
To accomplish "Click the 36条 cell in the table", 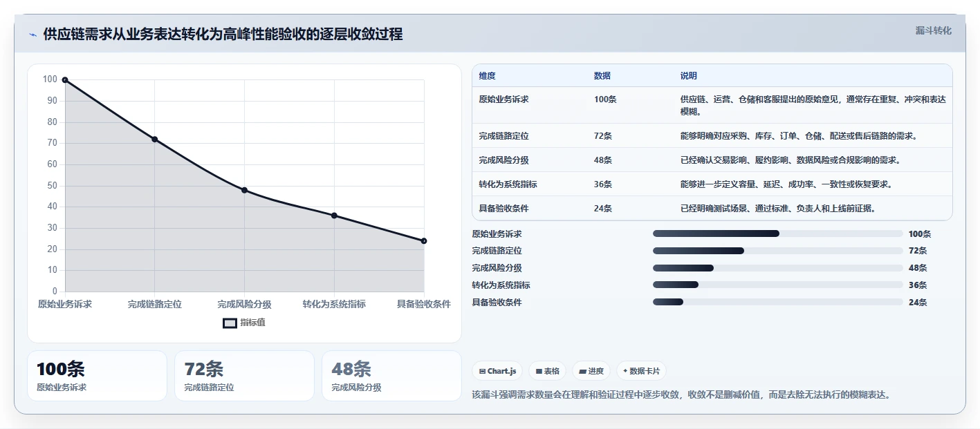I will coord(603,184).
